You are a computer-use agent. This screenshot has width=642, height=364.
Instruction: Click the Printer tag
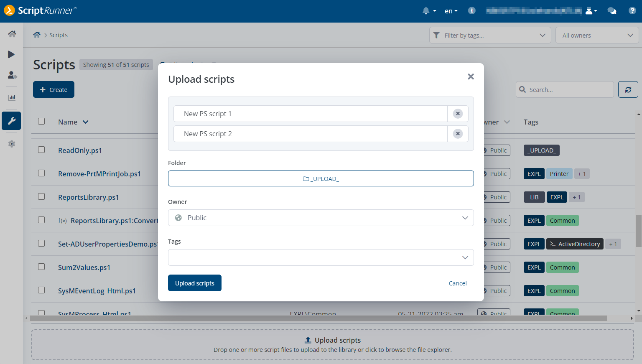pyautogui.click(x=559, y=174)
